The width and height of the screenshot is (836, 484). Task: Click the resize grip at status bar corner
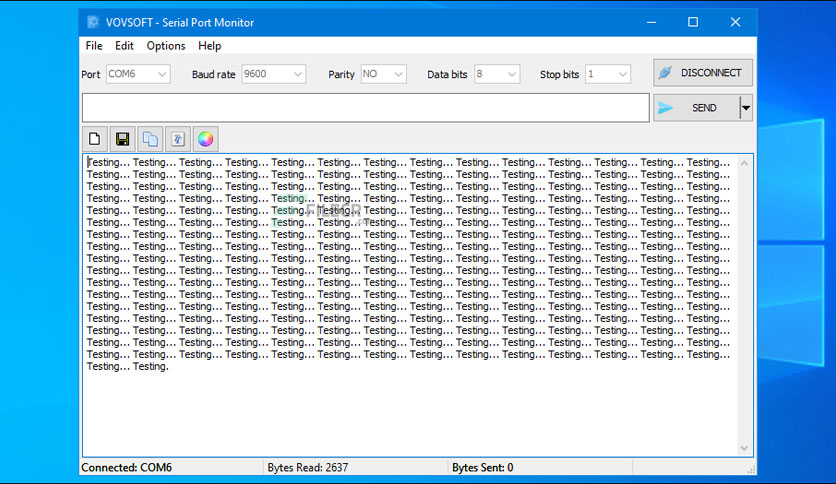[x=751, y=470]
